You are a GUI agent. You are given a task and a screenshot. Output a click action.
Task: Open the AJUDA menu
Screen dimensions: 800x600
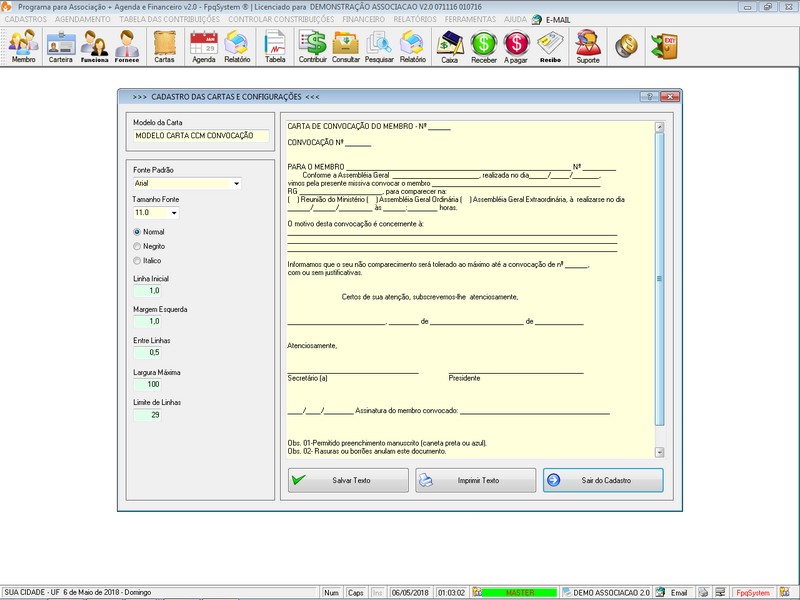pos(515,19)
